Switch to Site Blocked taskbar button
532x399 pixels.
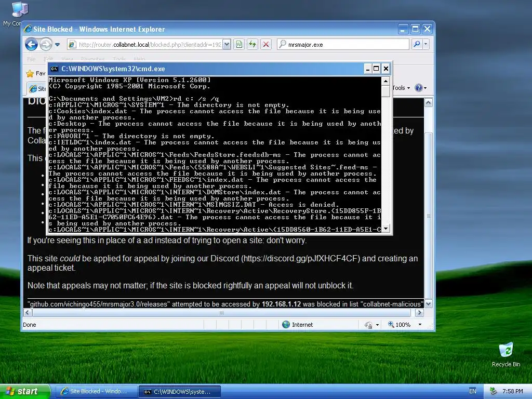96,392
